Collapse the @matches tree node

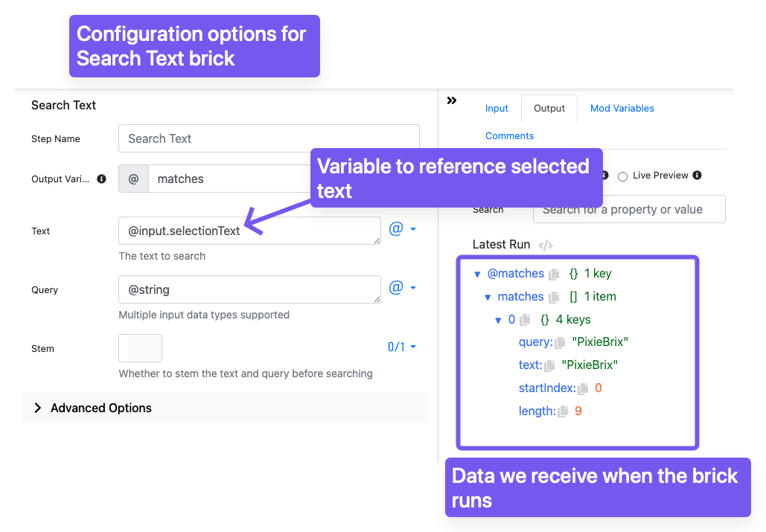[x=477, y=275]
